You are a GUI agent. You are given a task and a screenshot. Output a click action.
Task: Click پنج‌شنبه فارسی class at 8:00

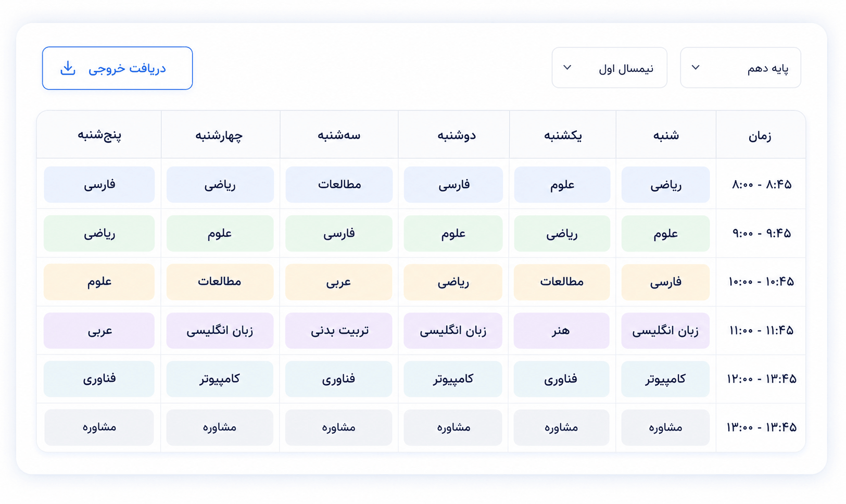(99, 185)
